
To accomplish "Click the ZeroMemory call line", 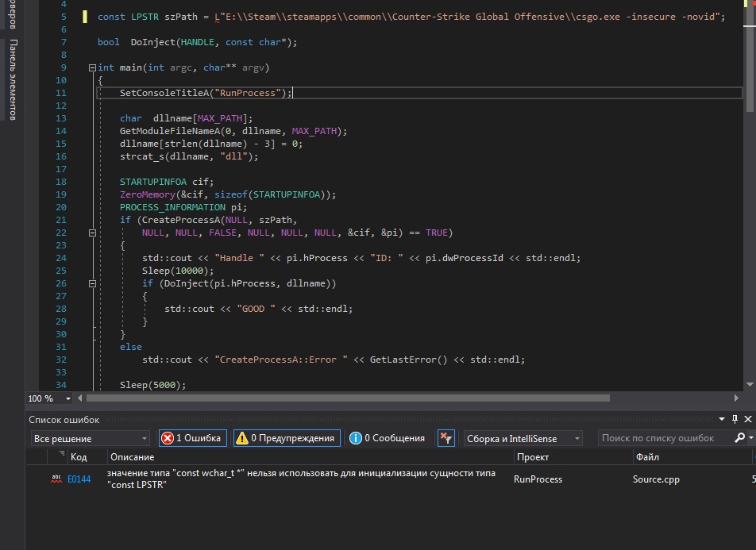I will click(228, 194).
